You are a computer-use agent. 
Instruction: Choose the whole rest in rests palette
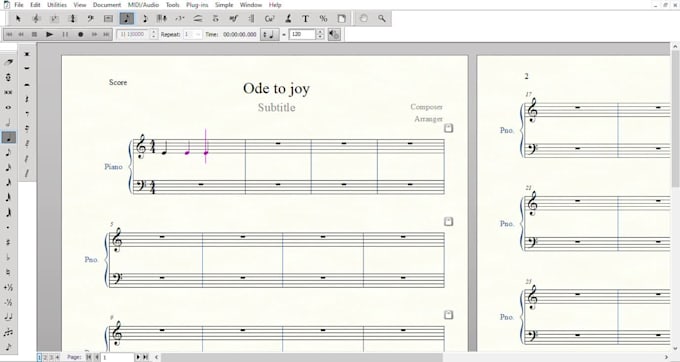click(x=27, y=68)
